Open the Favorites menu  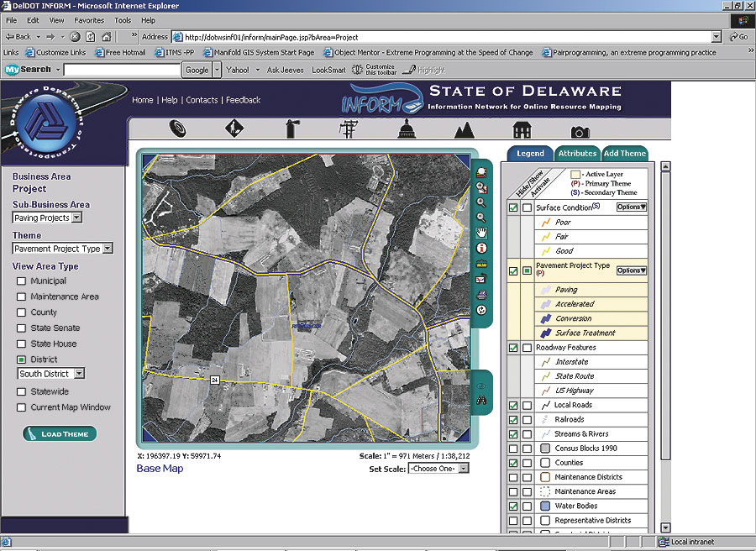click(89, 20)
